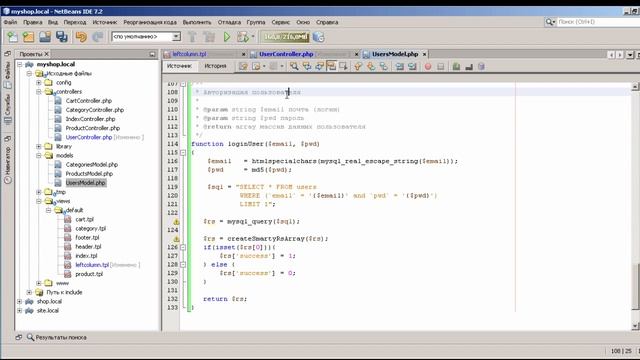Toggle highlight search in editor toolbar
This screenshot has width=640, height=360.
click(331, 66)
